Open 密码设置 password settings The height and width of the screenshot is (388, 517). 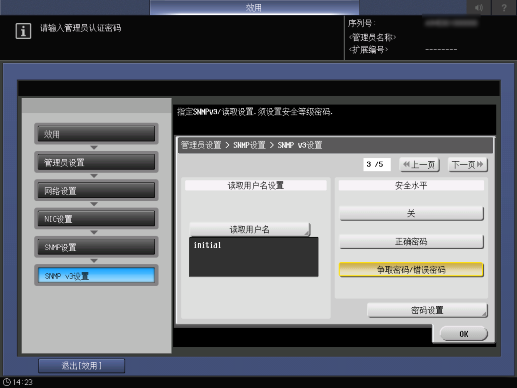(427, 310)
